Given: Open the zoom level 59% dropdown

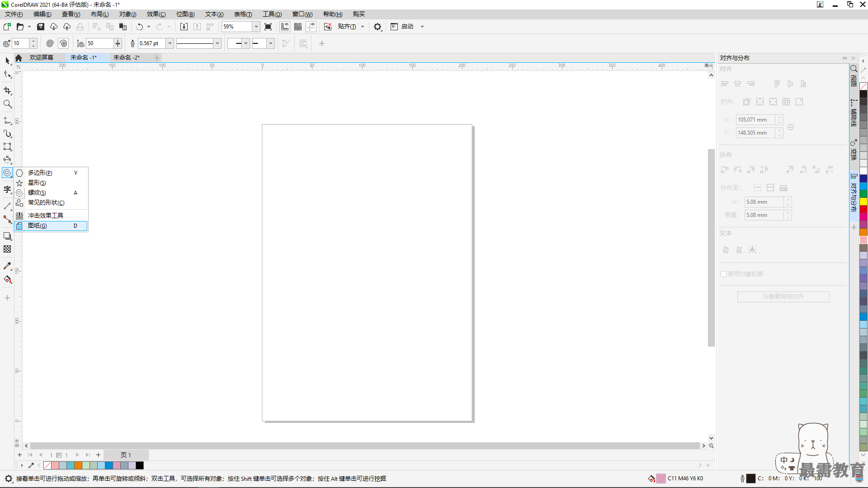Looking at the screenshot, I should coord(256,27).
